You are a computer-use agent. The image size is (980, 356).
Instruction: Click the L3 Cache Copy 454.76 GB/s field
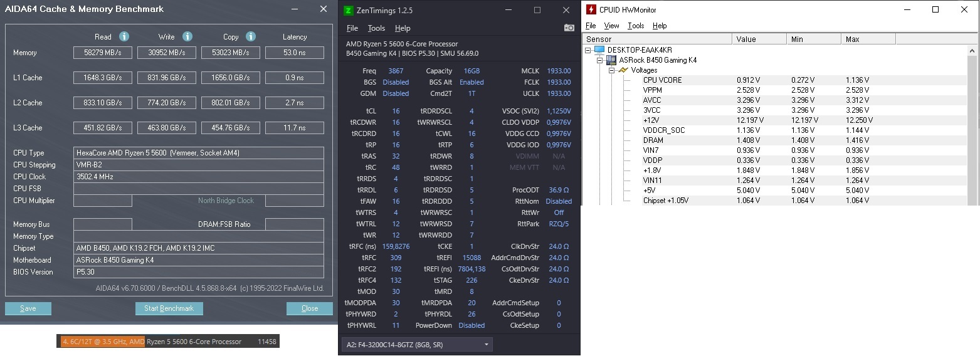point(231,128)
